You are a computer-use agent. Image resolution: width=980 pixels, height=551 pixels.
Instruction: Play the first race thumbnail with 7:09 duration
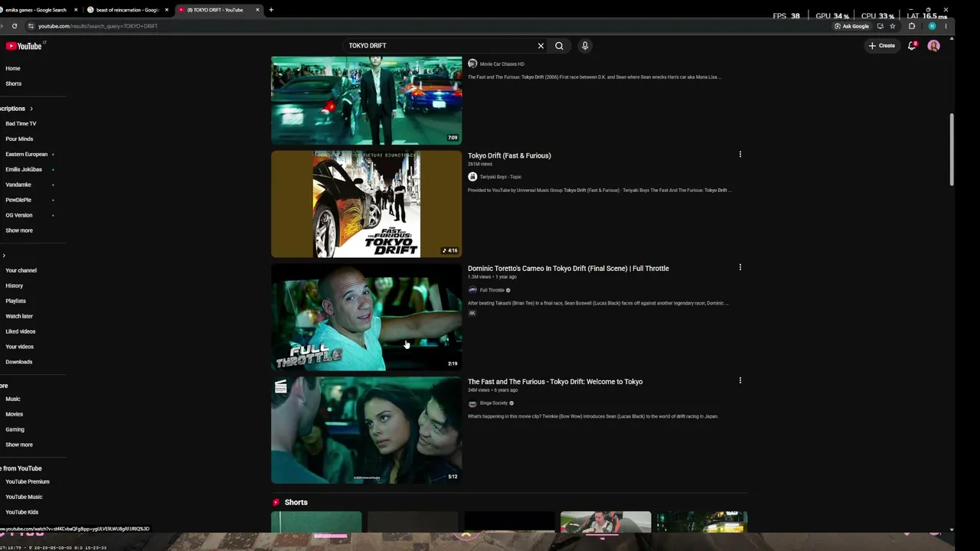click(x=367, y=100)
